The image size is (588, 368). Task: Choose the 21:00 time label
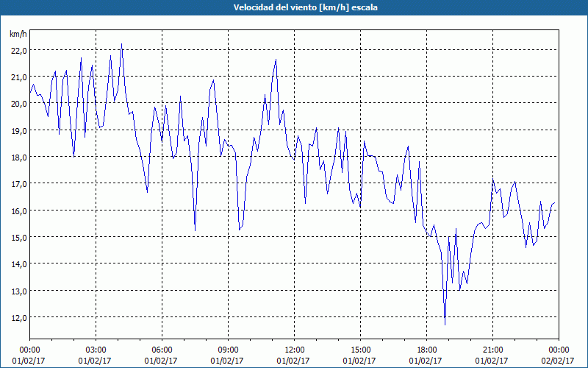click(x=492, y=350)
